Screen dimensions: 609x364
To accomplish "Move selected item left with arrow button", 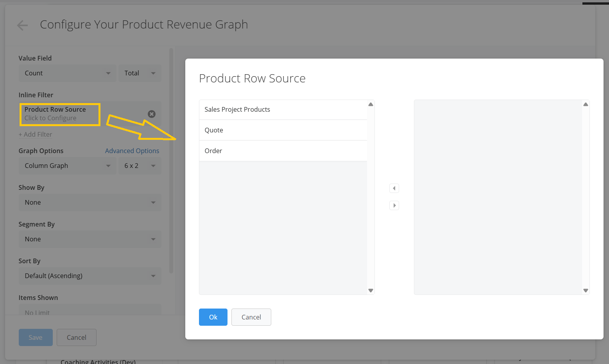I will point(394,188).
